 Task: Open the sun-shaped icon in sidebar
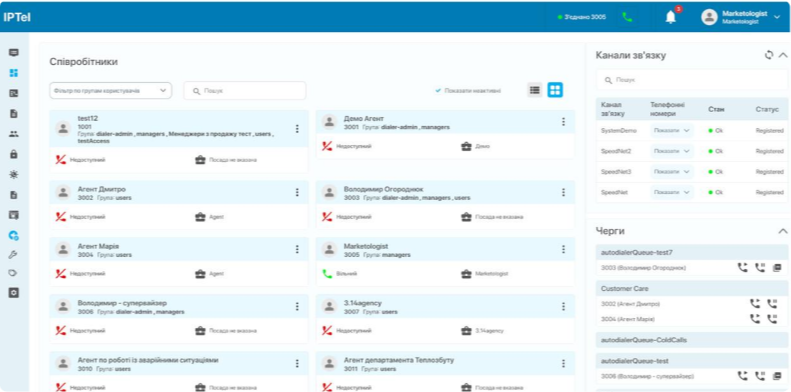[14, 175]
